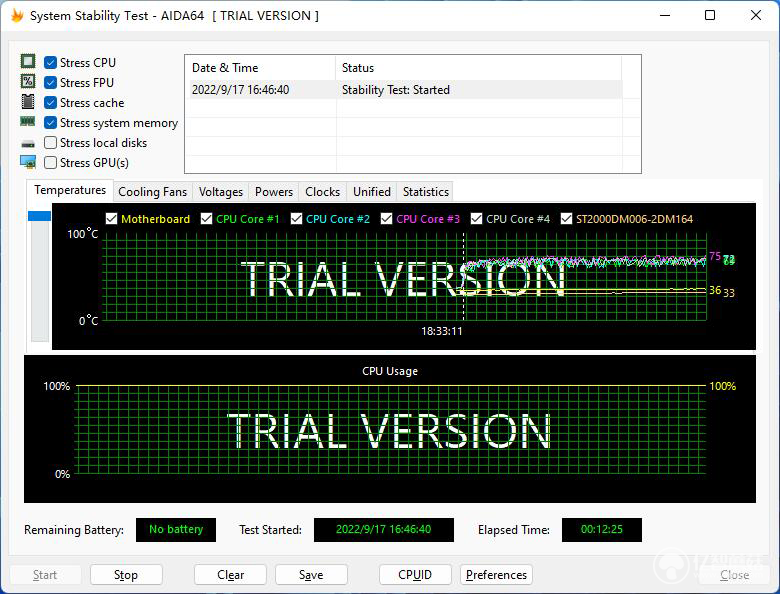Uncheck the Stress FPU option

coord(50,83)
